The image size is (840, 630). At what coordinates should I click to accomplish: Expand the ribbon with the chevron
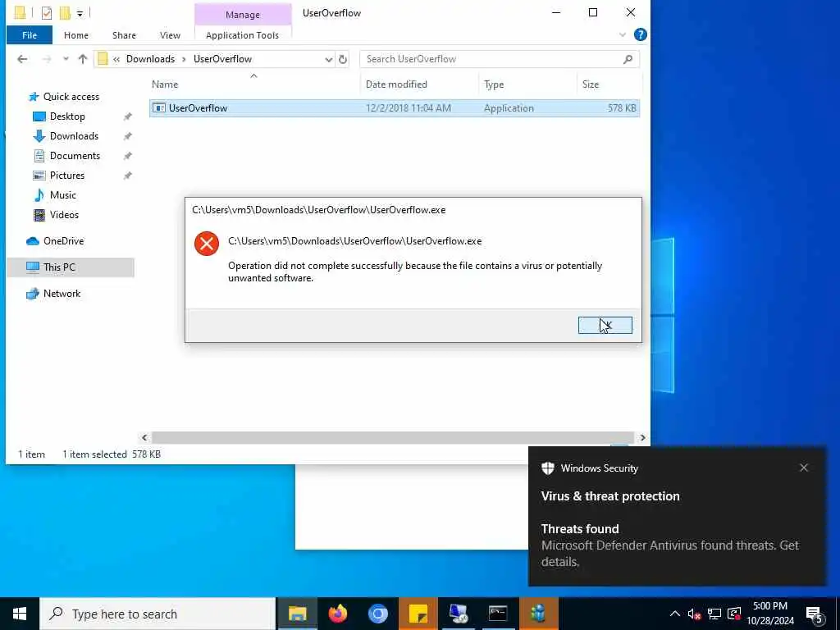point(622,34)
